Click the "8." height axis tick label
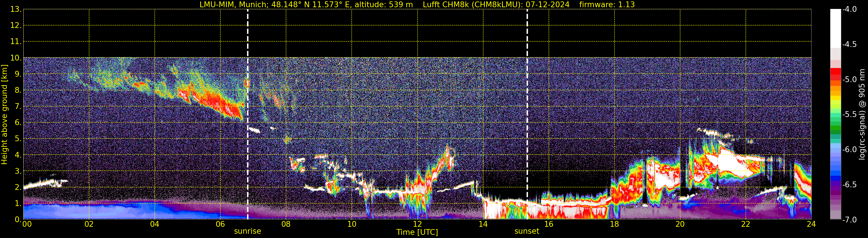The width and height of the screenshot is (868, 238). click(18, 90)
